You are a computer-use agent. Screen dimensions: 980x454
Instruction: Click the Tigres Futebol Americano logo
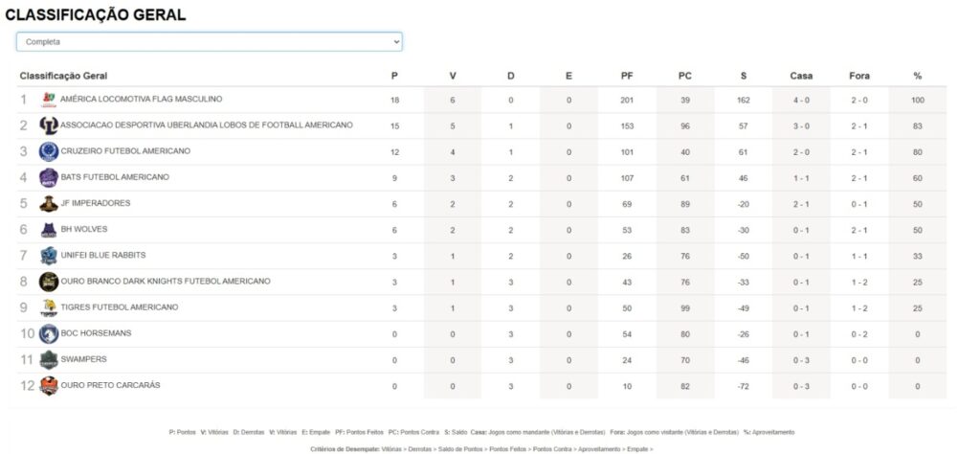48,307
